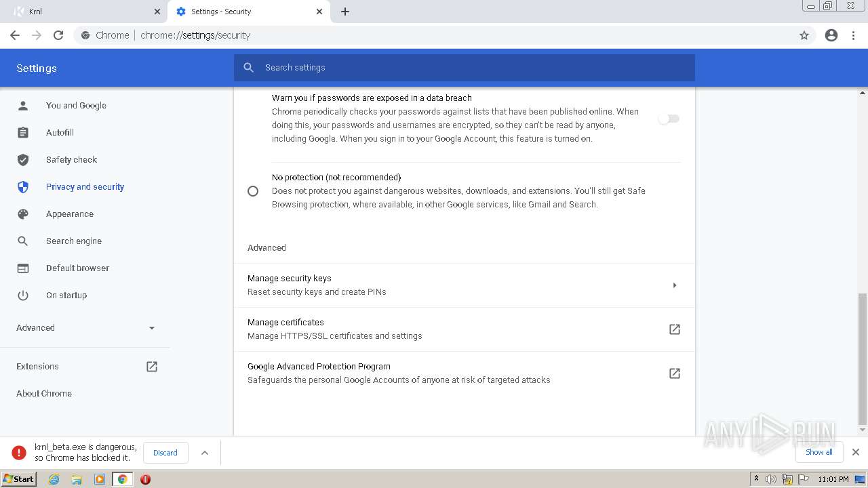
Task: Open About Chrome page
Action: coord(44,394)
